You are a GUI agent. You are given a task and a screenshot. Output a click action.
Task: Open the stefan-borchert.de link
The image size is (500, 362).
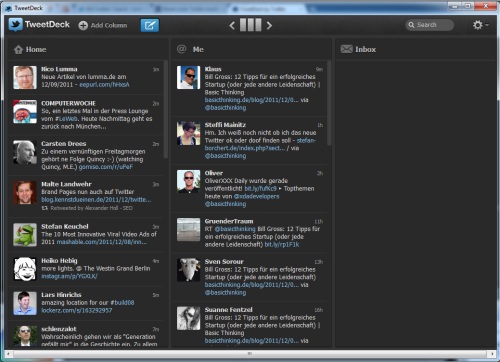pos(260,144)
